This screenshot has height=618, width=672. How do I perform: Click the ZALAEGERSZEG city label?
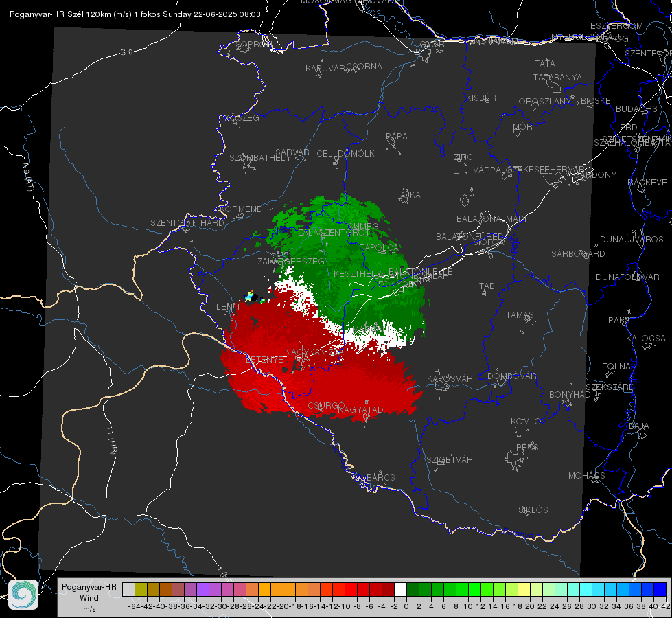point(291,261)
